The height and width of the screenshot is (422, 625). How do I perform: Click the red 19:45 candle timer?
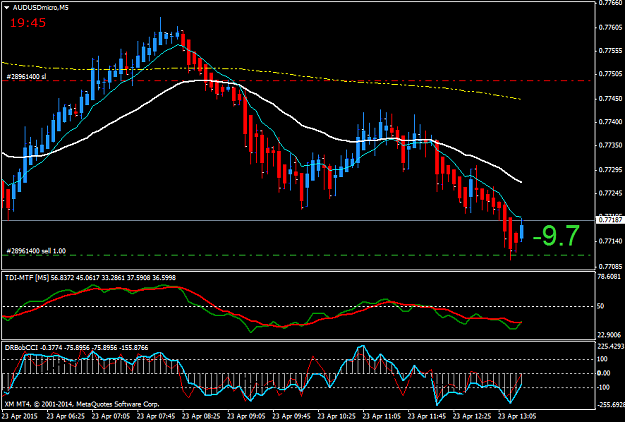pos(28,23)
